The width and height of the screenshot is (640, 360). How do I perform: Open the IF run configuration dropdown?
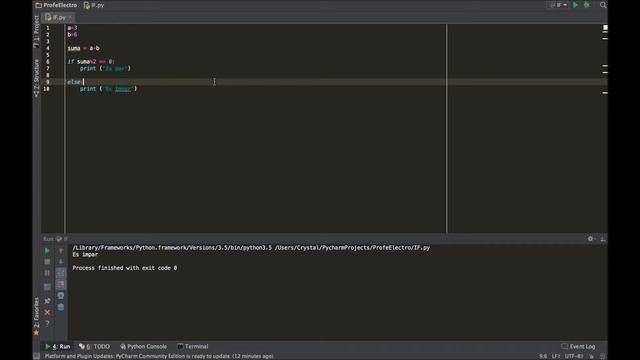(558, 5)
